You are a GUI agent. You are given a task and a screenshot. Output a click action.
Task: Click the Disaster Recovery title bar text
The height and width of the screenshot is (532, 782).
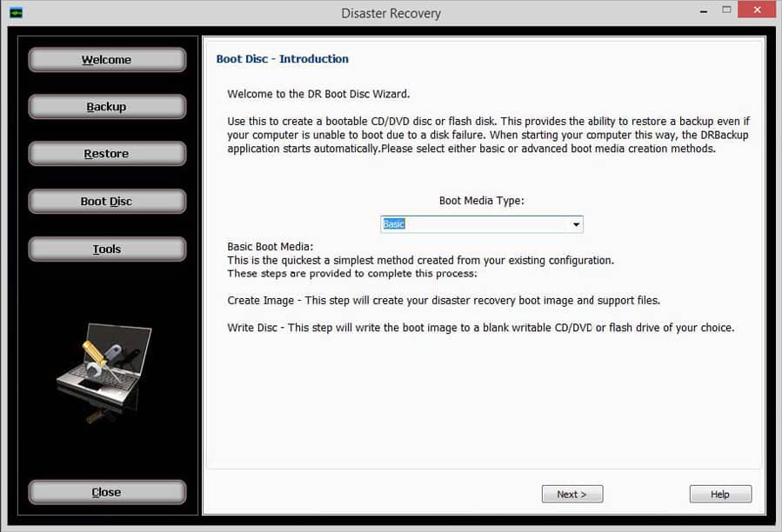click(x=391, y=13)
